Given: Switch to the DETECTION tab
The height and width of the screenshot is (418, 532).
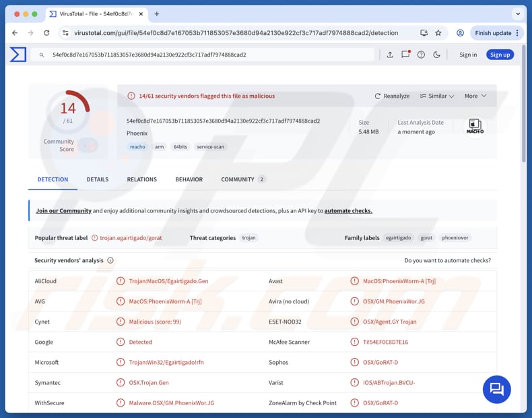Looking at the screenshot, I should pos(53,179).
